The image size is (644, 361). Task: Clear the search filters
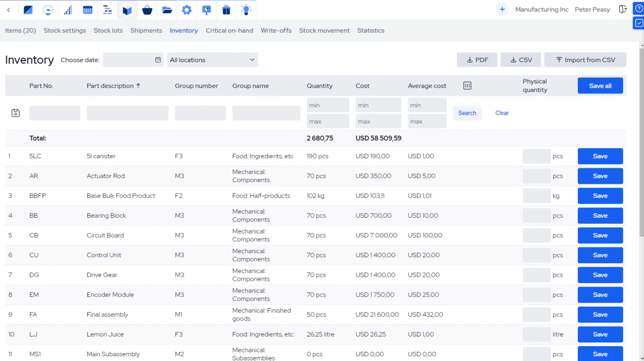click(x=502, y=113)
